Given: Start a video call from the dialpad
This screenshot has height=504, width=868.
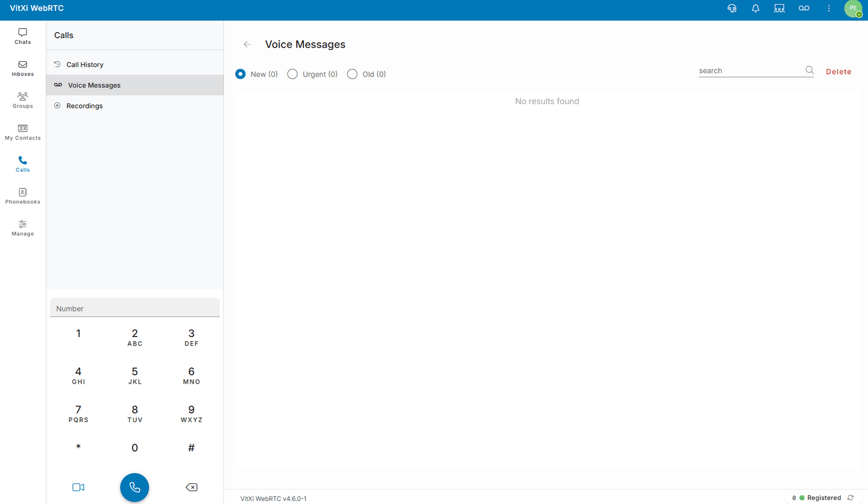Looking at the screenshot, I should click(78, 487).
